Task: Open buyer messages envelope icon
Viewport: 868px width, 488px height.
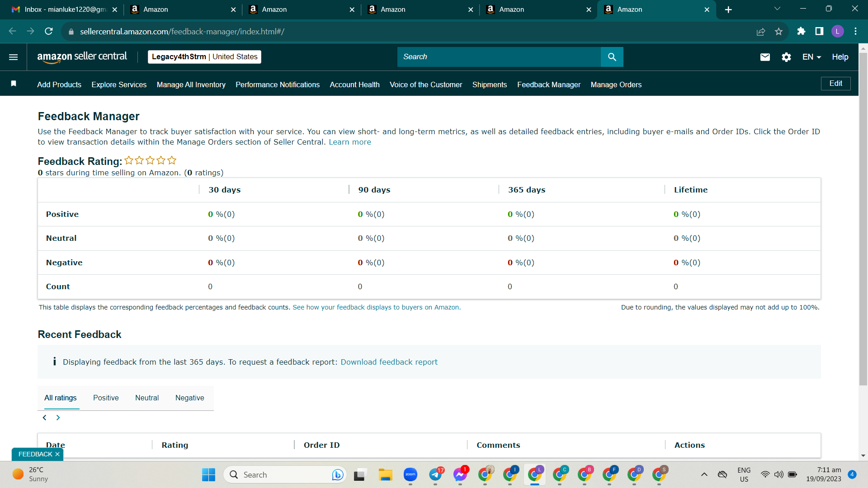Action: click(x=765, y=57)
